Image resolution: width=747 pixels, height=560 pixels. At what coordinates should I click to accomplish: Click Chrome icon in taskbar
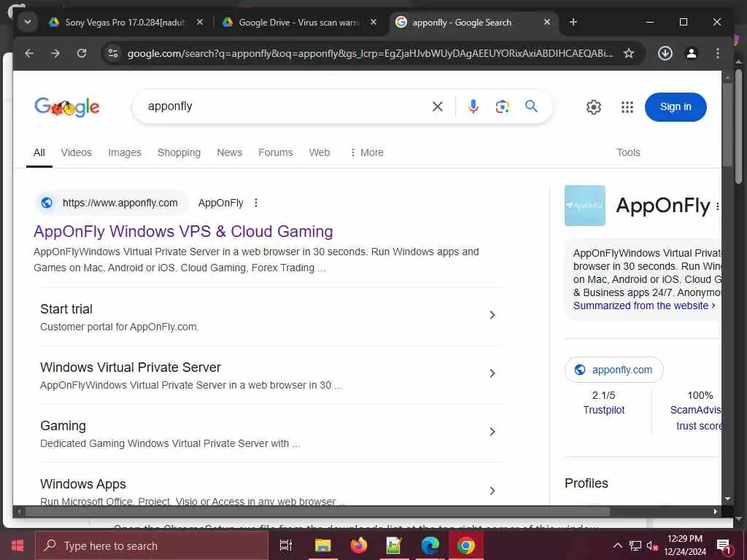click(x=466, y=545)
